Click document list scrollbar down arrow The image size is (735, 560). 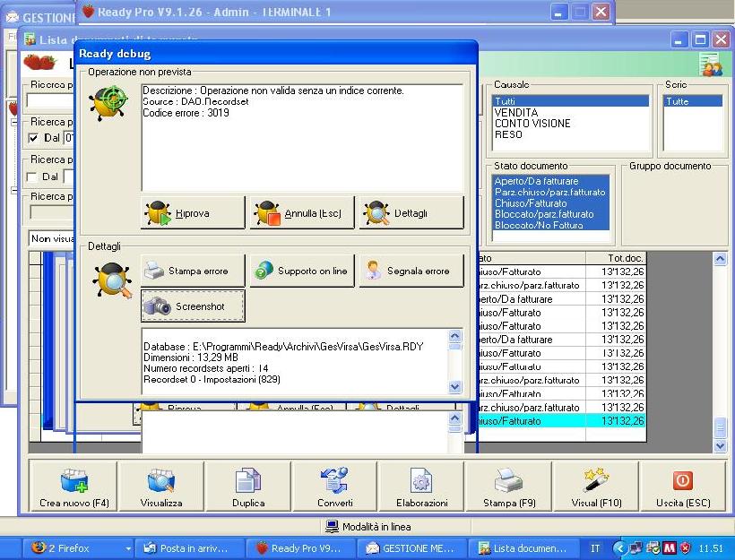[x=720, y=445]
